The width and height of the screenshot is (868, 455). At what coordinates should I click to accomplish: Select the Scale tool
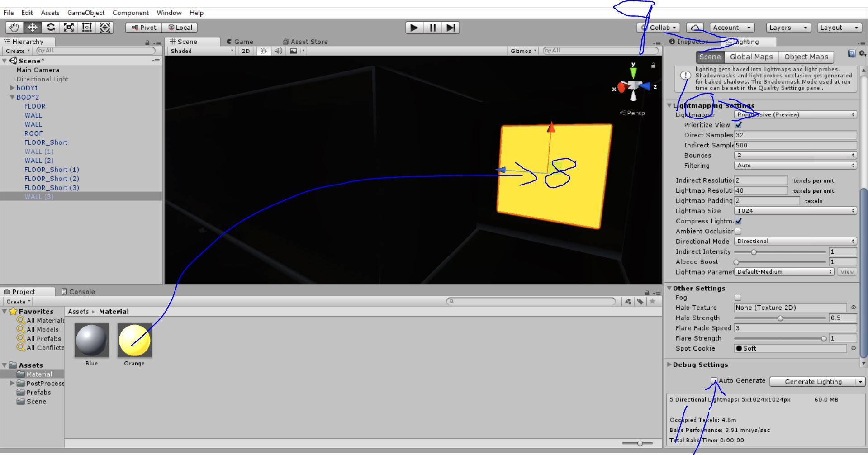(69, 28)
